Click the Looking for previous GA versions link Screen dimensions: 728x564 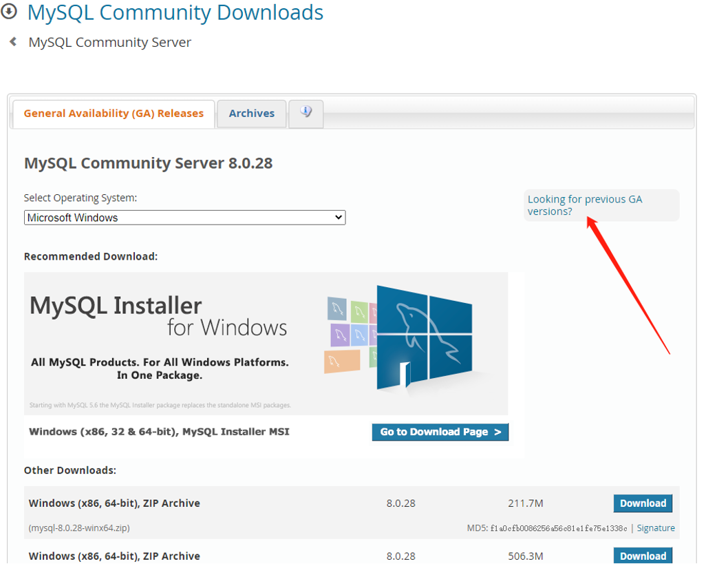pos(585,205)
